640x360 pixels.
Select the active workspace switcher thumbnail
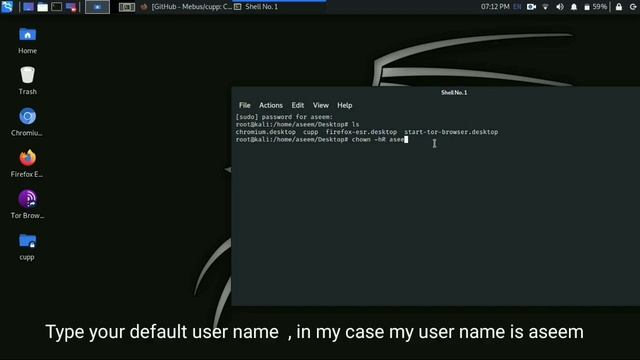(x=97, y=7)
